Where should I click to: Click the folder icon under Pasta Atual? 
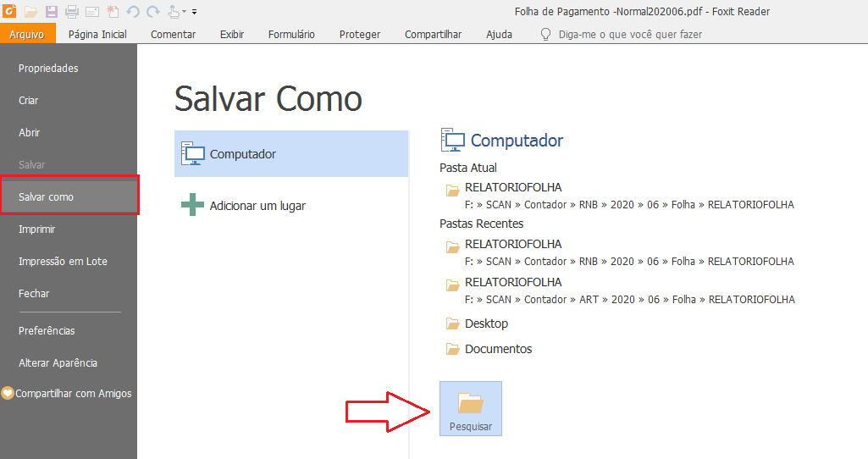(453, 191)
